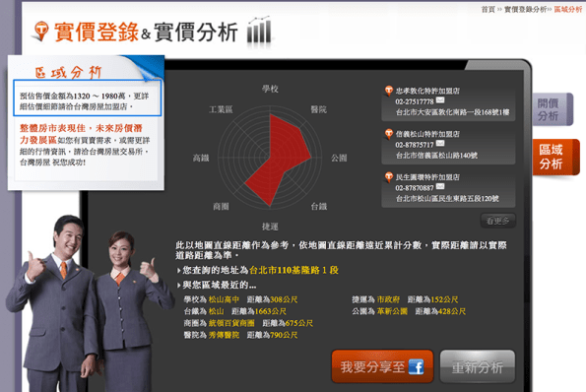586x392 pixels.
Task: Select the 區域分析 orange side tab
Action: (555, 157)
